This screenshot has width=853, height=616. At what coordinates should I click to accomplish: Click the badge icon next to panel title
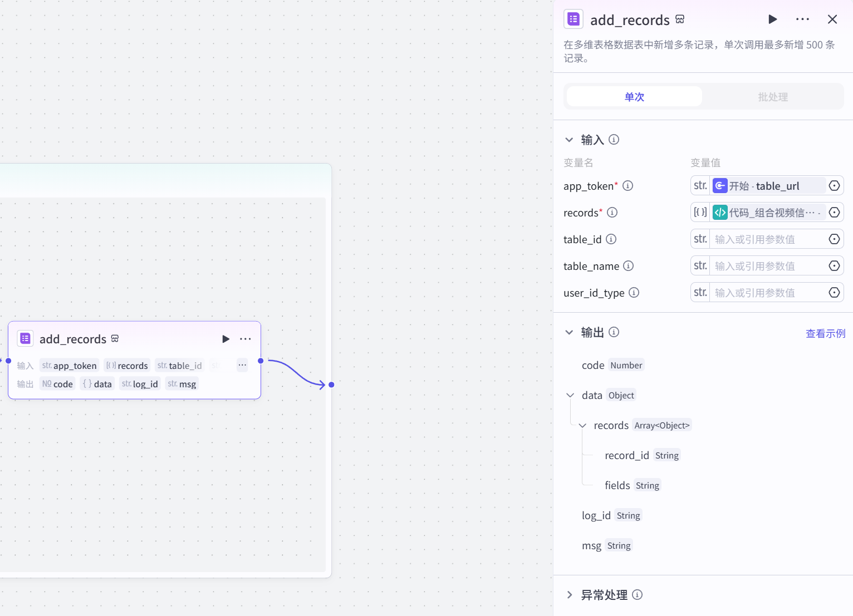[x=680, y=19]
